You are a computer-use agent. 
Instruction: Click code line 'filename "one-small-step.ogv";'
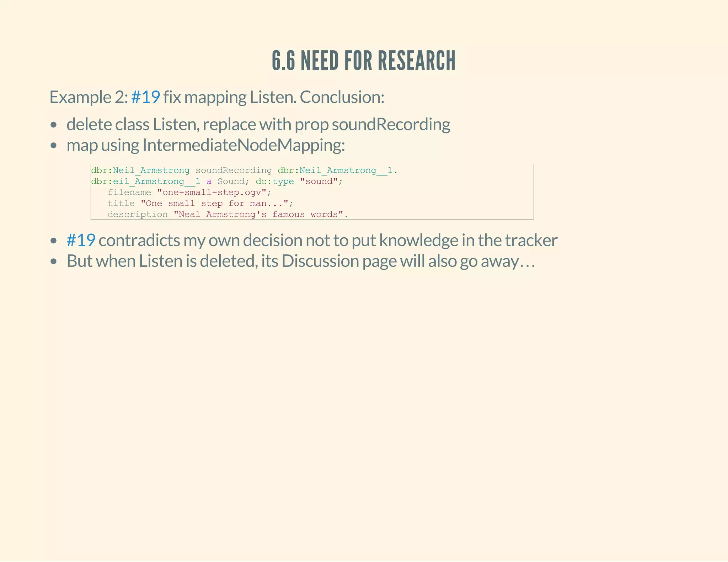pos(189,193)
